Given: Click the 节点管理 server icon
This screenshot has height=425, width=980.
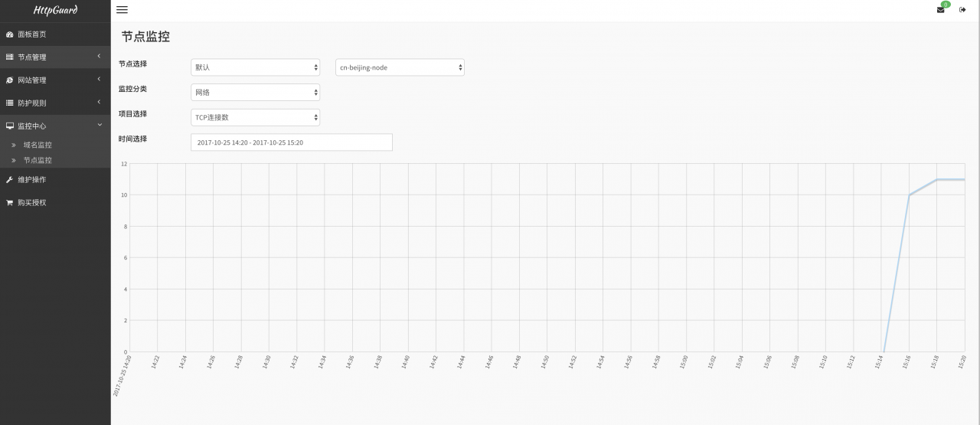Looking at the screenshot, I should 9,57.
